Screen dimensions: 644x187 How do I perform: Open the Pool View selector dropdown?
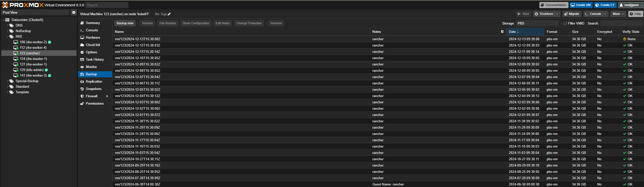point(66,12)
